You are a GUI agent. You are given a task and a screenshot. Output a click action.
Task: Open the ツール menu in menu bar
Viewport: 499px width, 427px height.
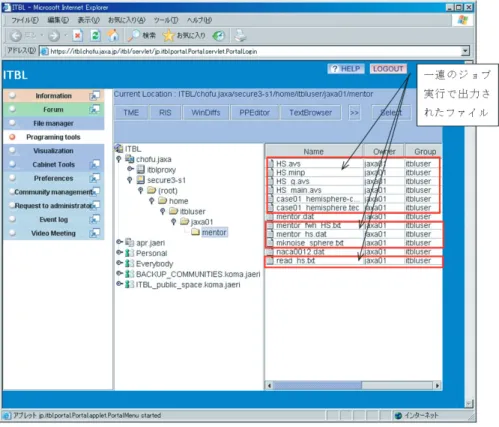pos(166,20)
